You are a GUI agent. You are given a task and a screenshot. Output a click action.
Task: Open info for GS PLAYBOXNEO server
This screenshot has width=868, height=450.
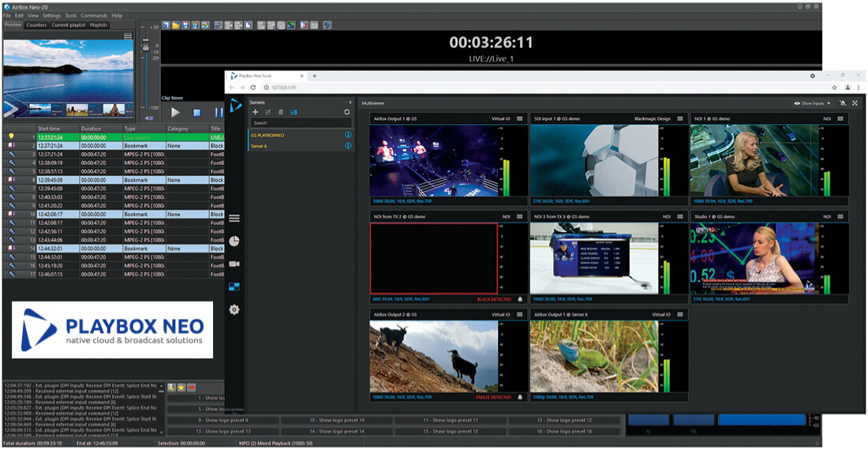[x=348, y=135]
